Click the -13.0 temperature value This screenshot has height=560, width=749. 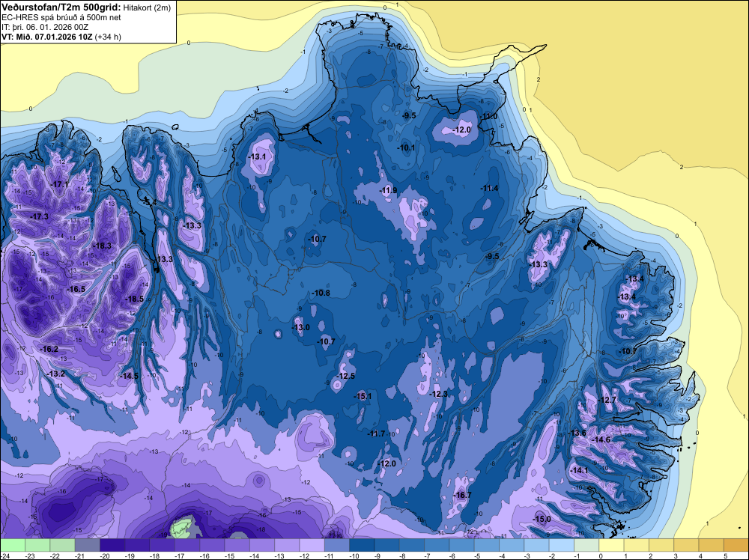301,327
